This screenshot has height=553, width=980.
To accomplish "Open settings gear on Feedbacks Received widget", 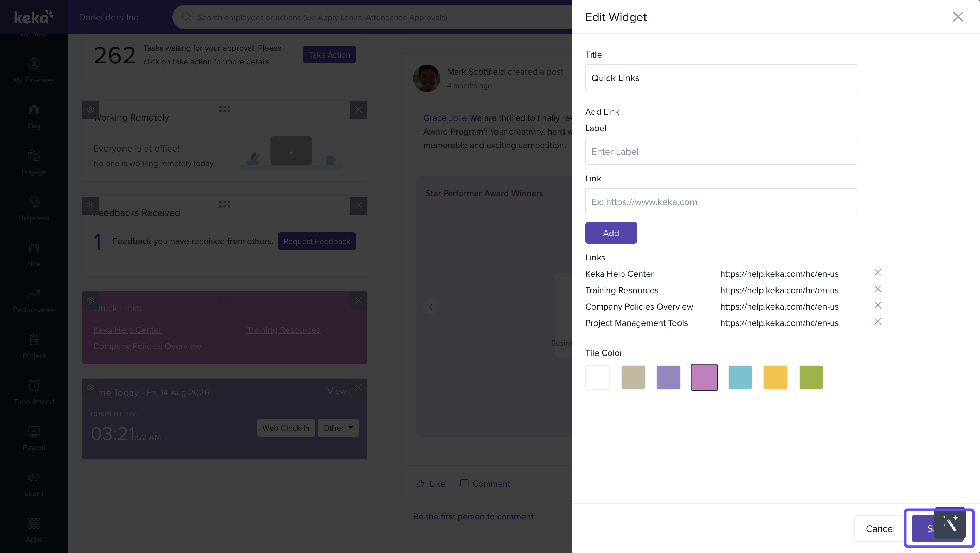I will coord(91,205).
